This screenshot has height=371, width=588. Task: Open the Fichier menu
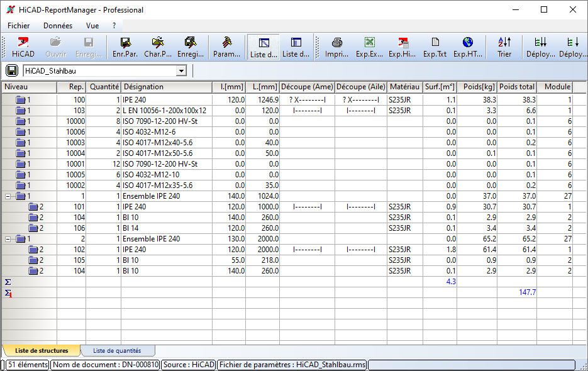(19, 26)
